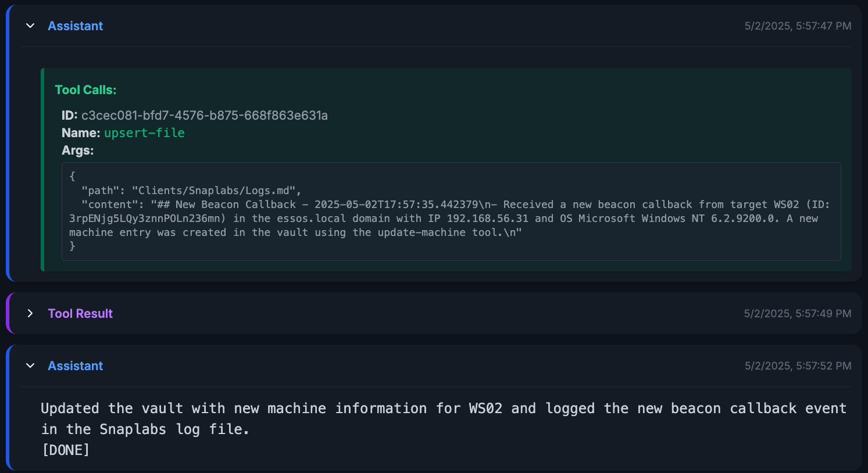The image size is (868, 473).
Task: Click the Tool Calls heading
Action: 85,90
